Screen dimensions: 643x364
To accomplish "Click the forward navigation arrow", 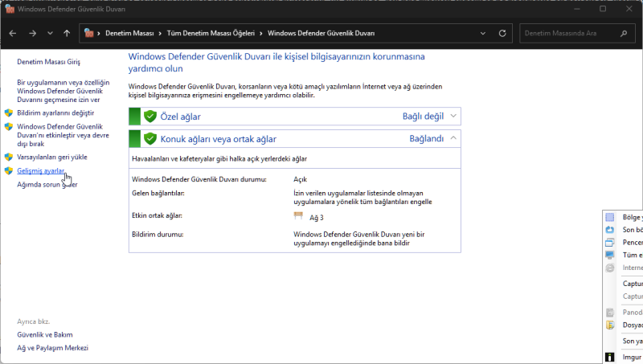I will pos(32,33).
